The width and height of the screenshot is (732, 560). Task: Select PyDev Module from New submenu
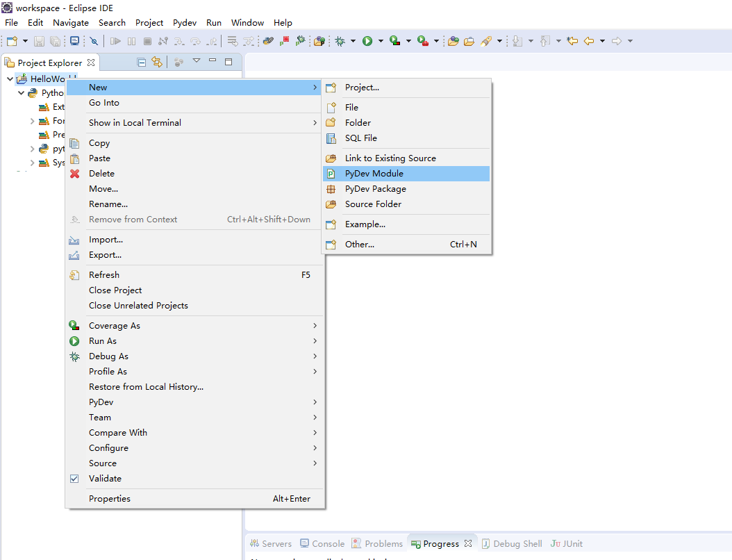[406, 174]
